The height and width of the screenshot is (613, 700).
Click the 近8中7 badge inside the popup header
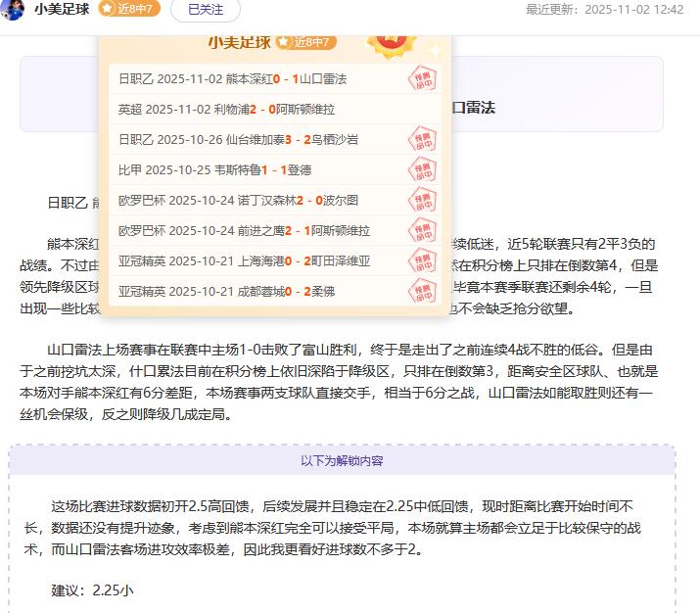click(x=305, y=42)
